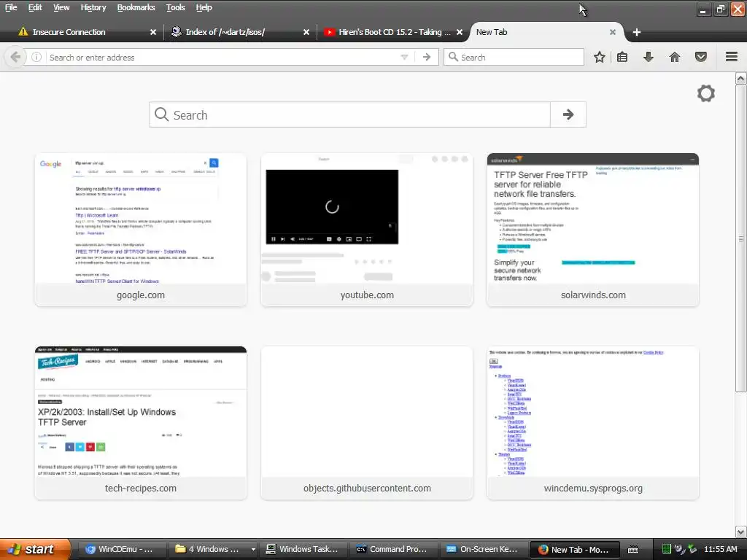This screenshot has height=560, width=747.
Task: Click the New Tab - Mozilla taskbar button
Action: pyautogui.click(x=575, y=549)
